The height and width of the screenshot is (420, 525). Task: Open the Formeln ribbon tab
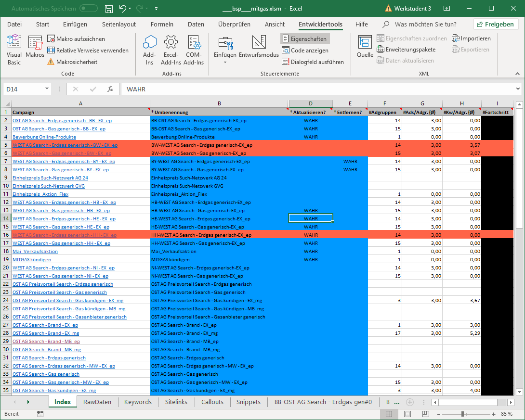pos(162,25)
